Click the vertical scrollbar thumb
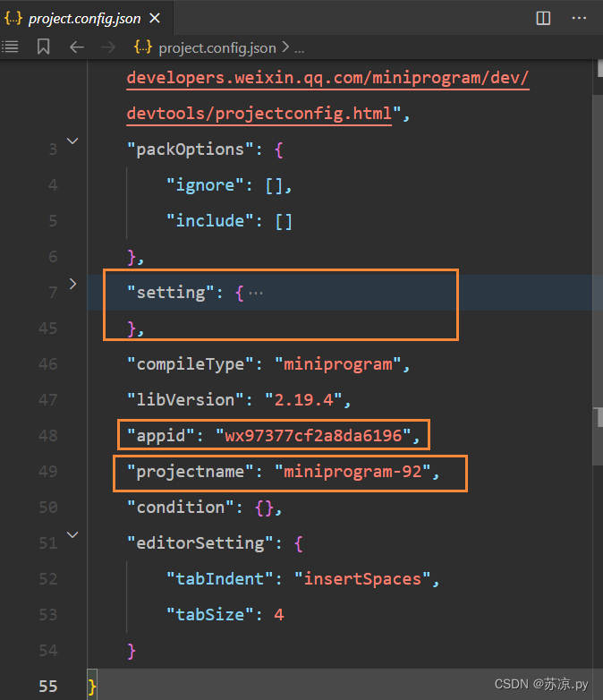Image resolution: width=603 pixels, height=700 pixels. pyautogui.click(x=598, y=281)
